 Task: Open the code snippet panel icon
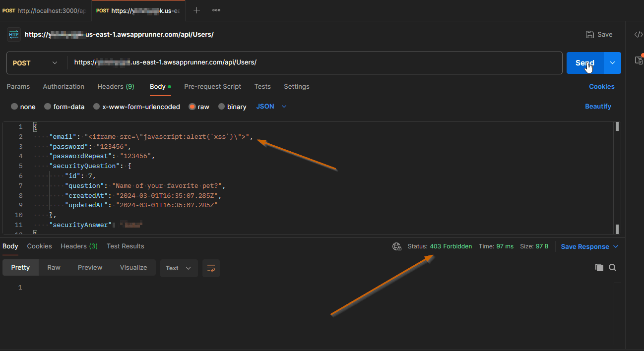[639, 35]
